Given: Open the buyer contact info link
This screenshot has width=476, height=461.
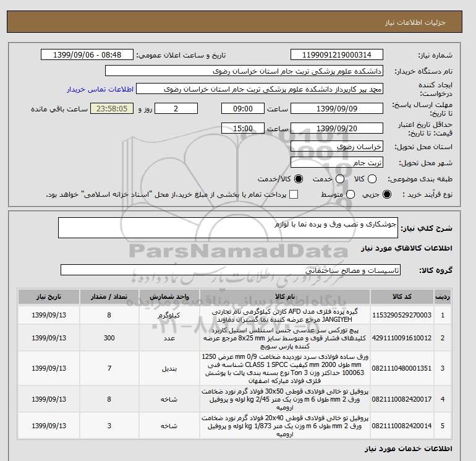Looking at the screenshot, I should [x=100, y=89].
